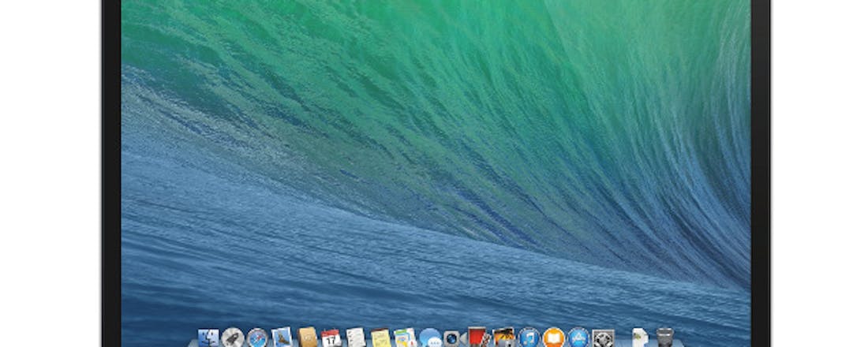This screenshot has height=347, width=868.
Task: Open the Documents stack in dock
Action: [x=639, y=338]
